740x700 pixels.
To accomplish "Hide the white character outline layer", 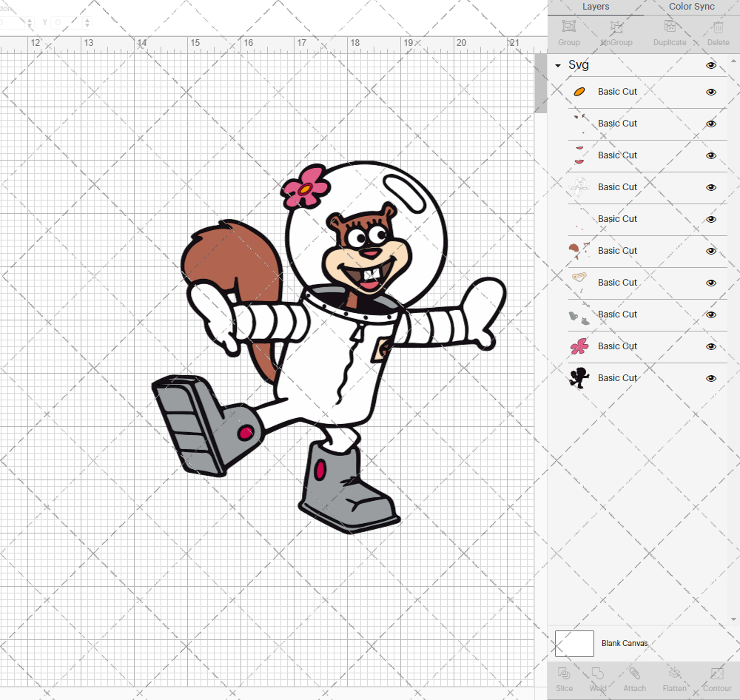I will [x=710, y=187].
